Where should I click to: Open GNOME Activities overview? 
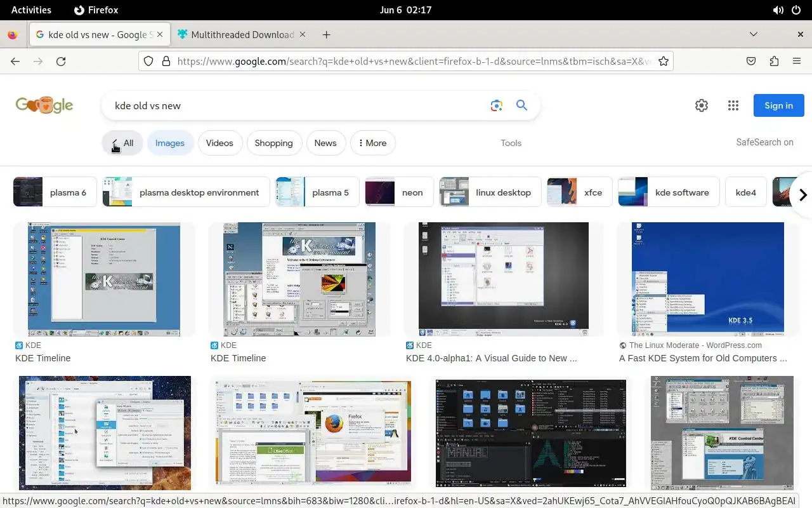click(x=31, y=10)
